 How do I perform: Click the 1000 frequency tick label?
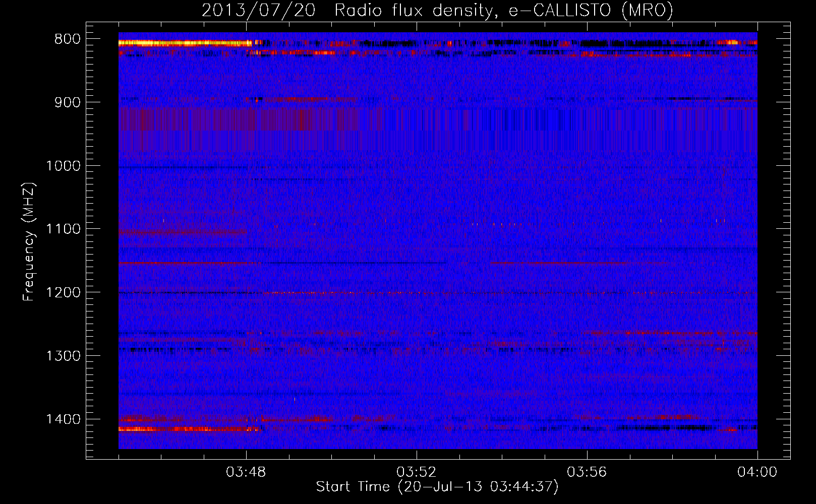(x=63, y=166)
